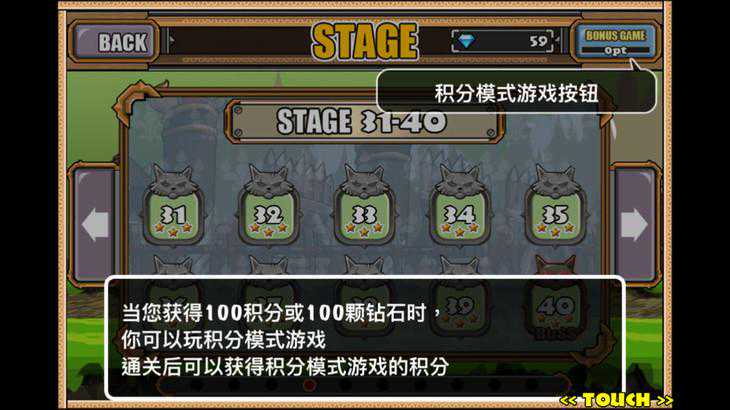Click the STAGE 31-40 title plaque
Viewport: 730px width, 410px height.
(x=364, y=121)
